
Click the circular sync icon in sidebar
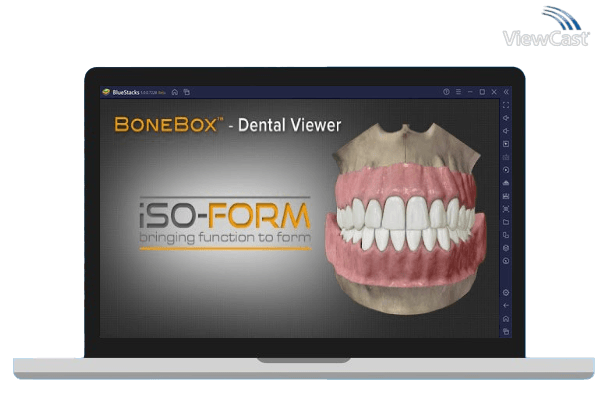click(506, 170)
